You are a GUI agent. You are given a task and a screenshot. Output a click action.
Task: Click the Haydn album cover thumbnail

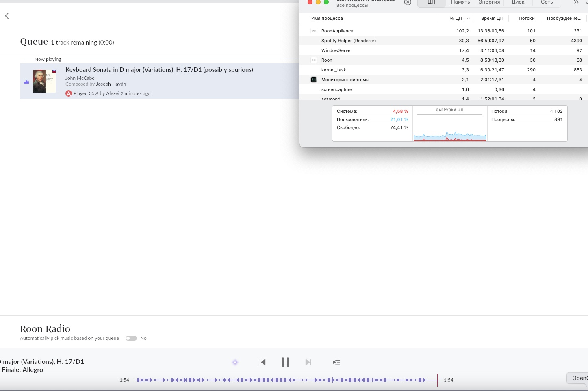coord(44,81)
